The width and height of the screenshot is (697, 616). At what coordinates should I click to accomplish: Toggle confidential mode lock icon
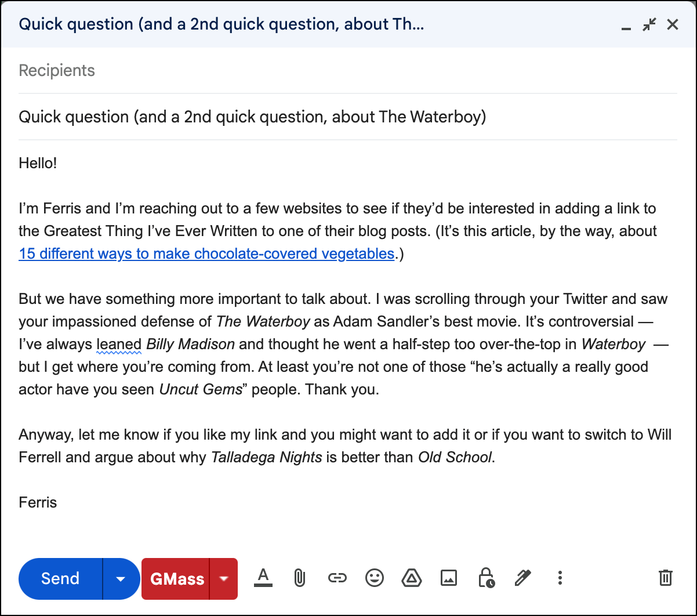tap(485, 578)
